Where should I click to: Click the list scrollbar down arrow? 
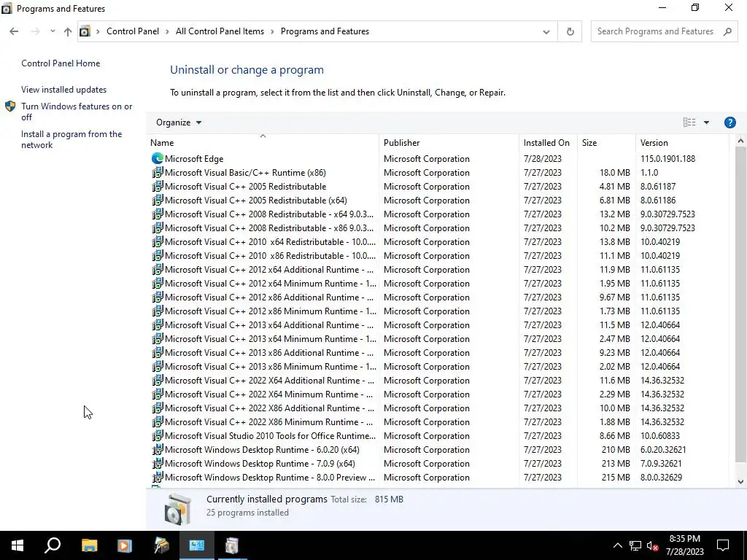740,481
